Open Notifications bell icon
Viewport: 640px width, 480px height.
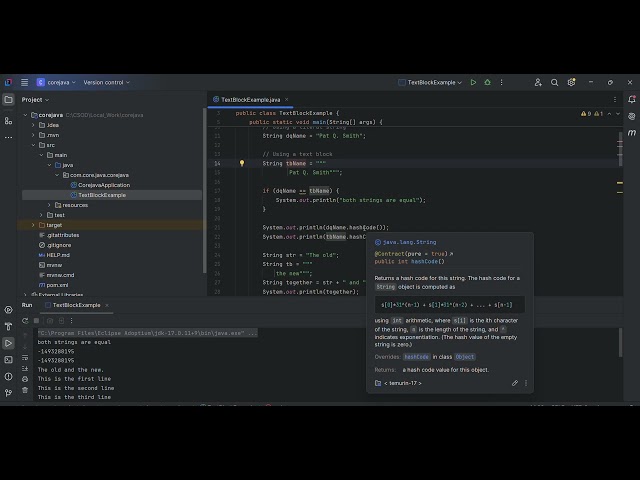click(x=632, y=99)
